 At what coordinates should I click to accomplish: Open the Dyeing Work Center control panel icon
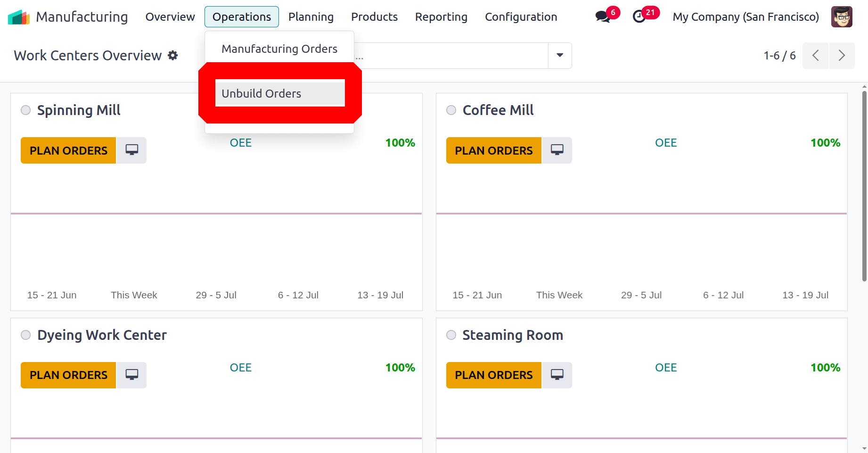[x=132, y=375]
